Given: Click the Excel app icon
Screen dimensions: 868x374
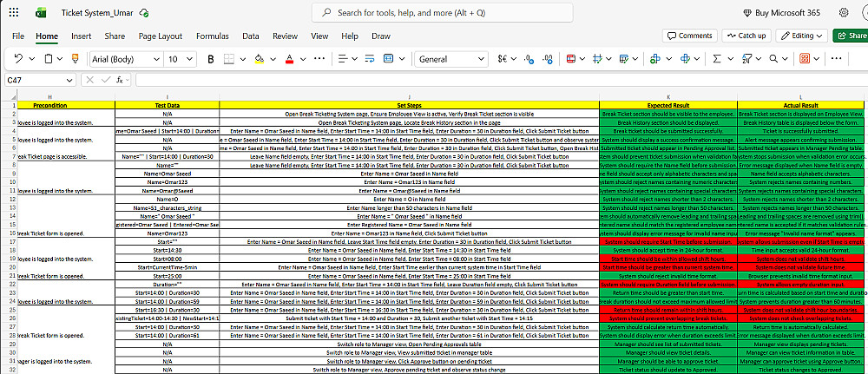Looking at the screenshot, I should (x=41, y=12).
